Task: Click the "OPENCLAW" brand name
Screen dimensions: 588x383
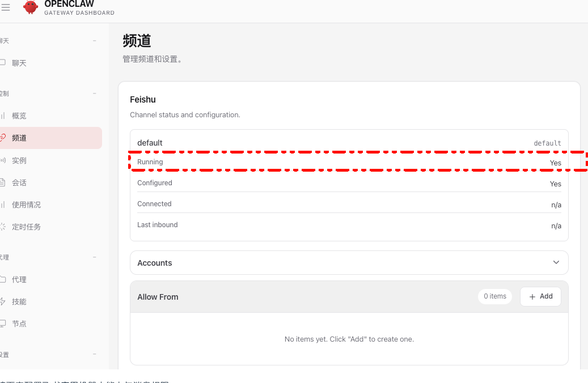Action: 69,4
